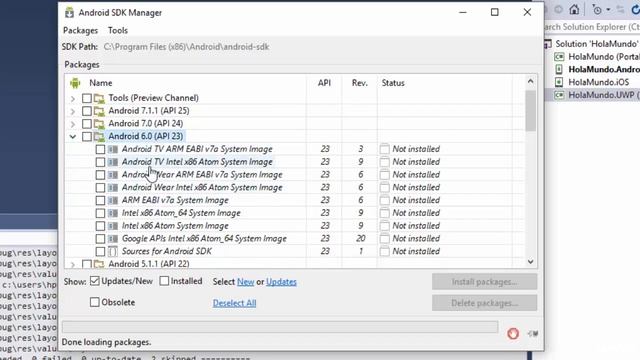Click the icon beside Intel x86 Atom System Image
Viewport: 640px width, 360px height.
coord(113,226)
